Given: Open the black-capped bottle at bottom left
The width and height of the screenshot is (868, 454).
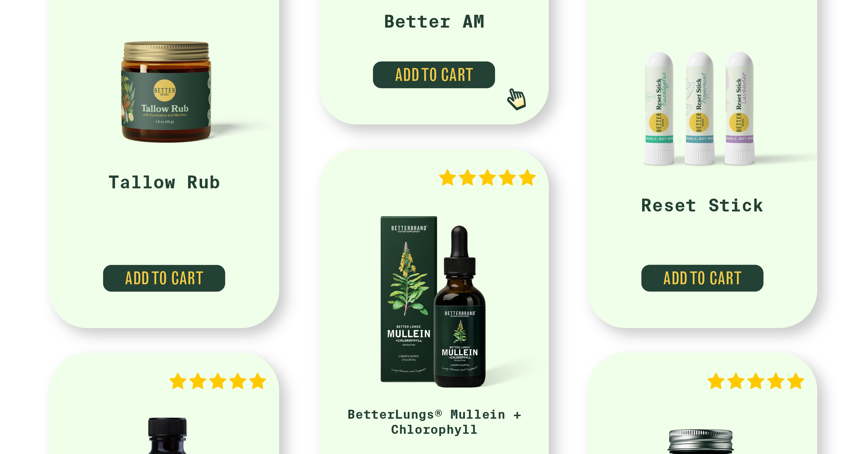Looking at the screenshot, I should click(x=168, y=436).
